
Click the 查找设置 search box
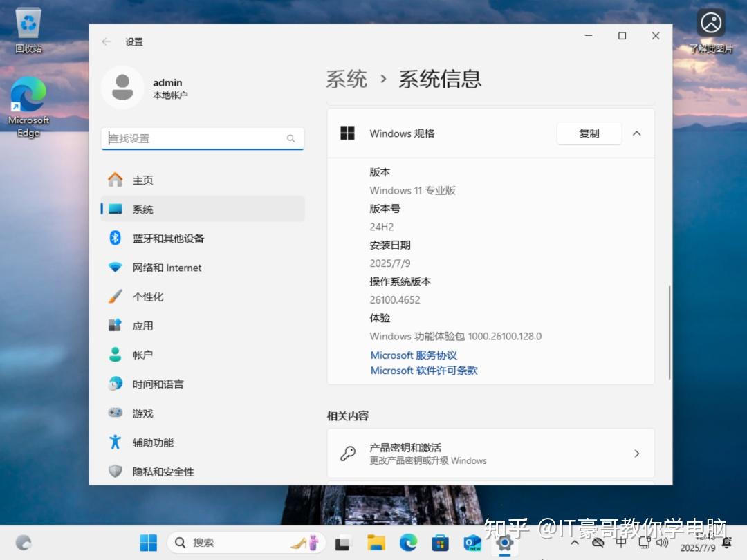(202, 138)
